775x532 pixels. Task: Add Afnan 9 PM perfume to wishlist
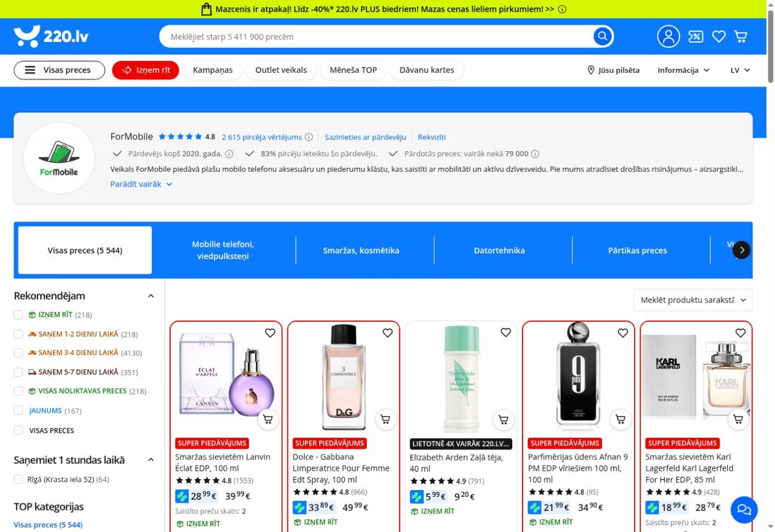[623, 333]
